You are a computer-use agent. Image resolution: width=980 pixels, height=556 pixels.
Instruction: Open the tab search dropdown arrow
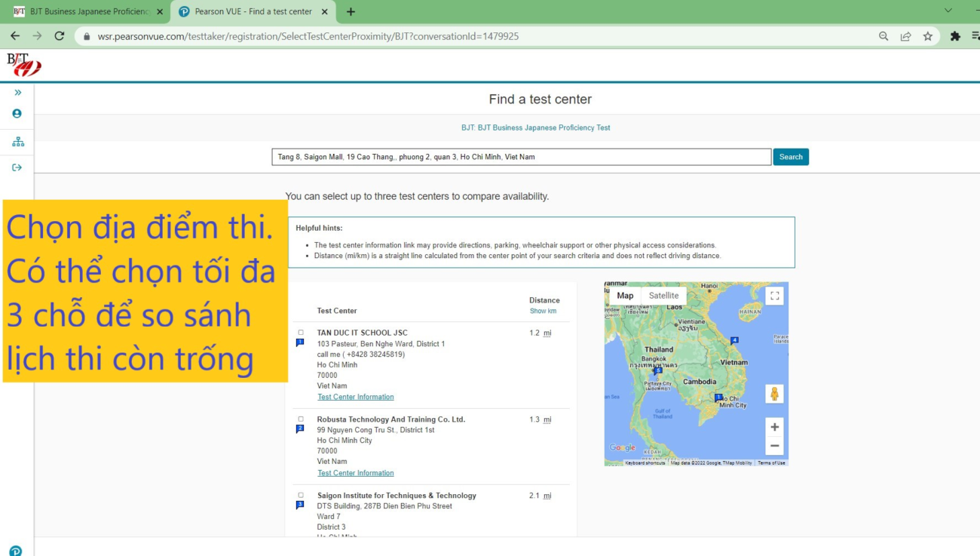[x=948, y=11]
